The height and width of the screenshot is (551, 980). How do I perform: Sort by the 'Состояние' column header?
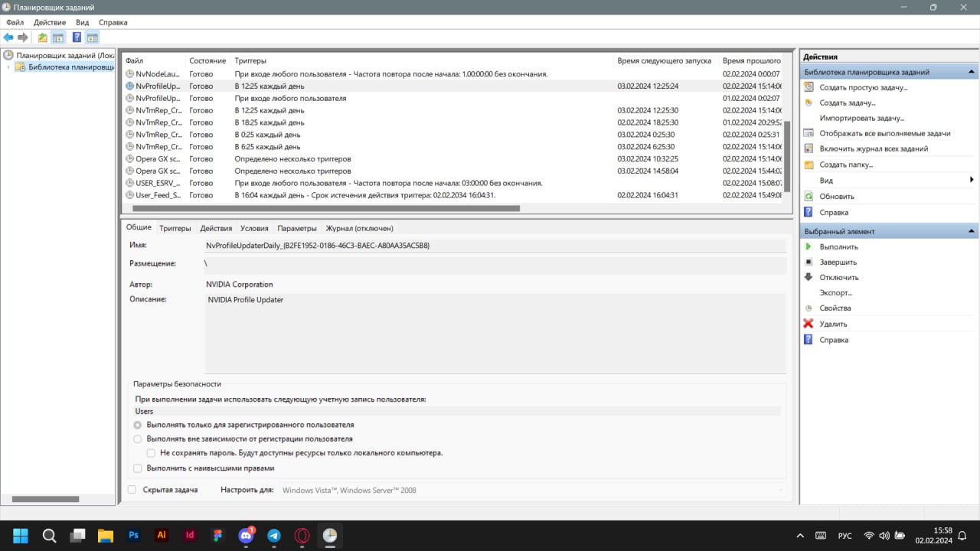(208, 60)
